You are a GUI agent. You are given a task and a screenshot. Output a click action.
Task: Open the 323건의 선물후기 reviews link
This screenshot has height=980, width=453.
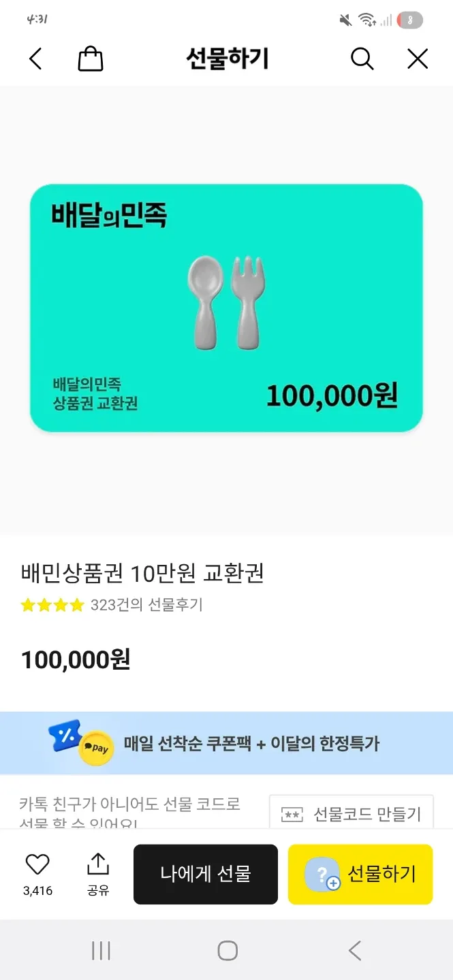[146, 604]
